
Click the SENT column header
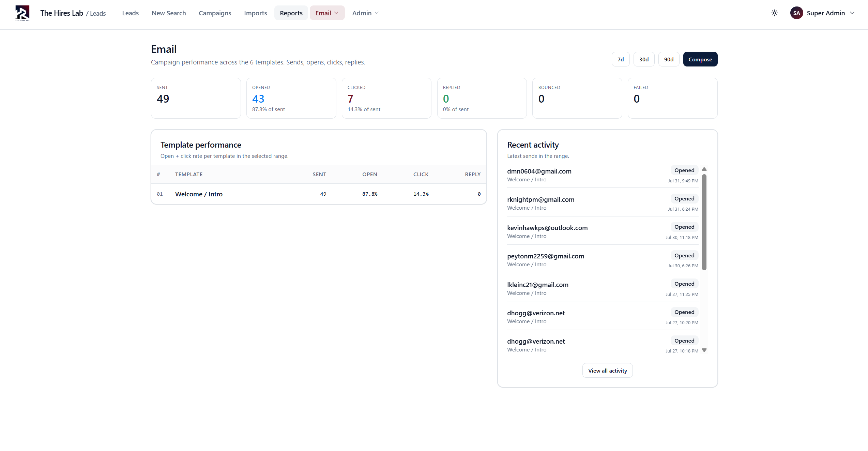(x=319, y=174)
